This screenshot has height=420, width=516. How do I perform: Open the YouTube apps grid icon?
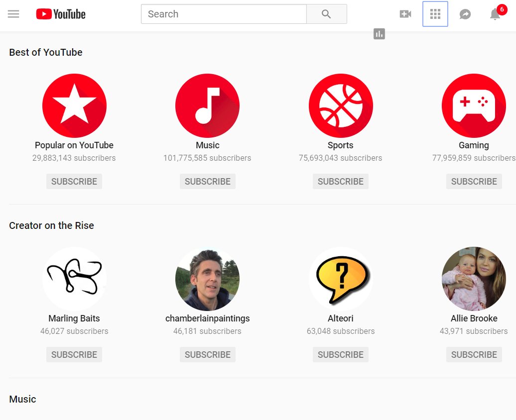tap(435, 14)
